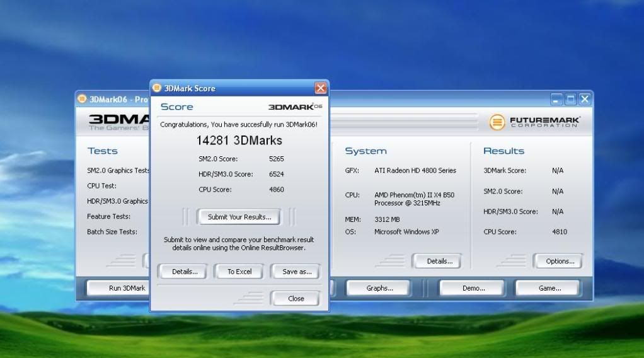The height and width of the screenshot is (358, 644).
Task: Minimize the 3DMark06 main window
Action: pos(556,99)
